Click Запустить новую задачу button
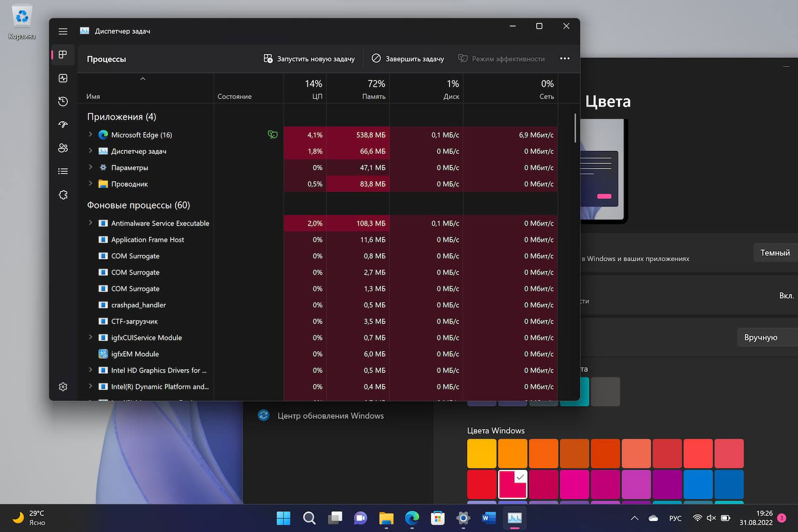The height and width of the screenshot is (532, 798). (309, 59)
